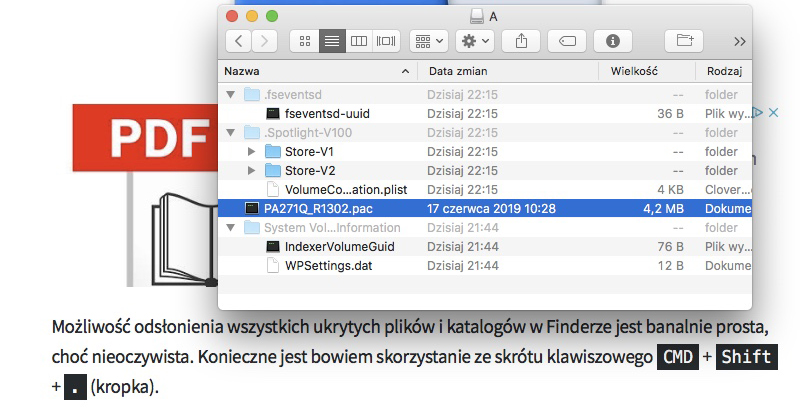Click the Edit Tags toolbar icon

(x=566, y=41)
